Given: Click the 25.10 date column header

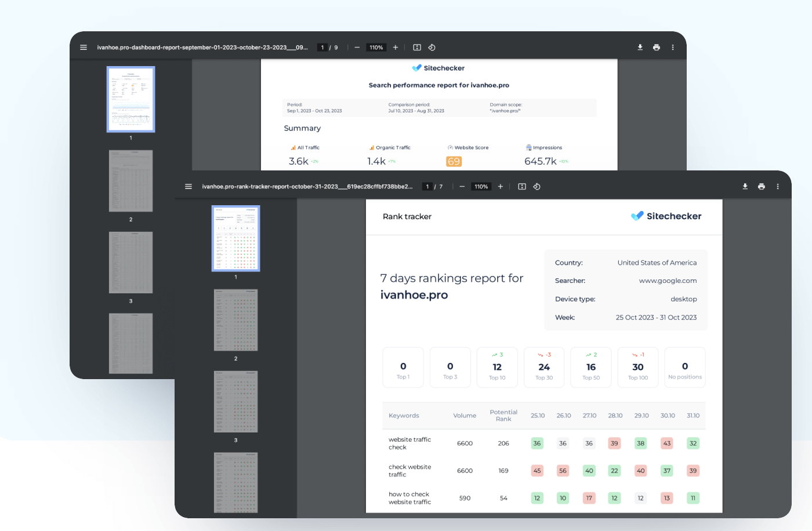Looking at the screenshot, I should pos(538,416).
